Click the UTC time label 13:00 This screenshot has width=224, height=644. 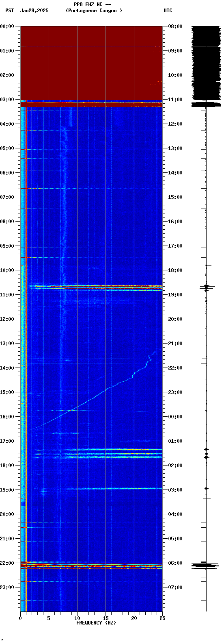pyautogui.click(x=175, y=148)
